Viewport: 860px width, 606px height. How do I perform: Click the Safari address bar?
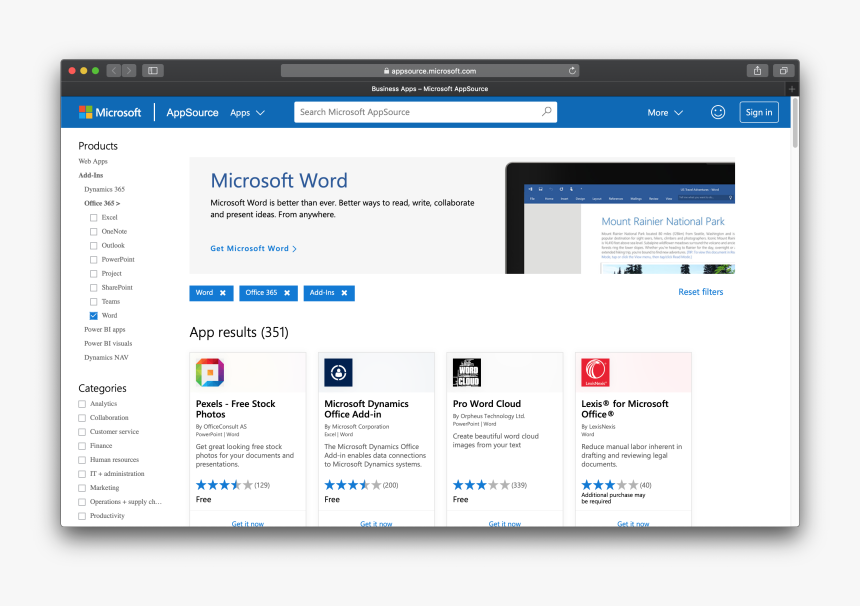pyautogui.click(x=430, y=71)
